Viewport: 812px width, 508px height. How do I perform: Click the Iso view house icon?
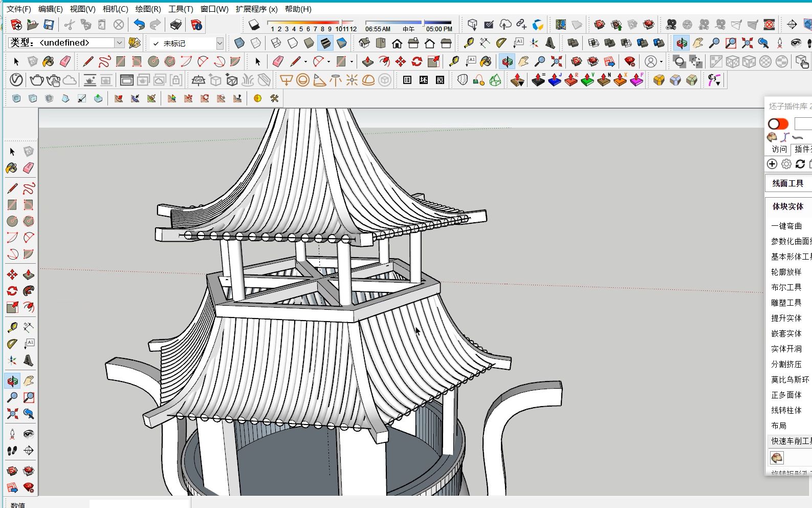click(364, 43)
